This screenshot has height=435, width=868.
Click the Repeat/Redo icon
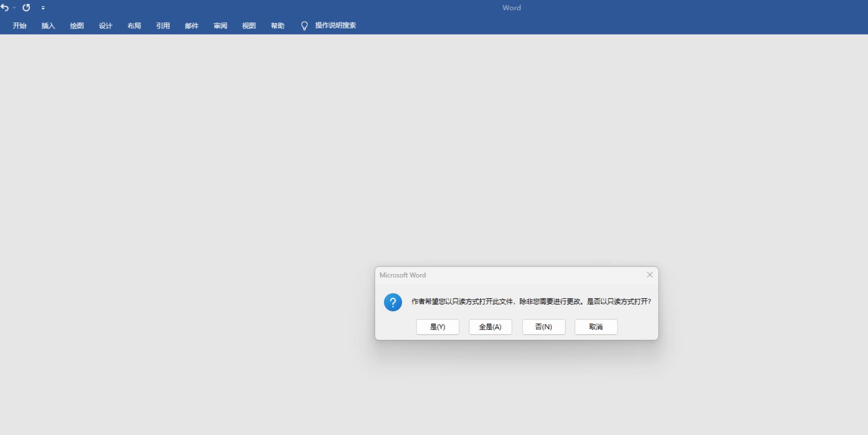point(26,8)
